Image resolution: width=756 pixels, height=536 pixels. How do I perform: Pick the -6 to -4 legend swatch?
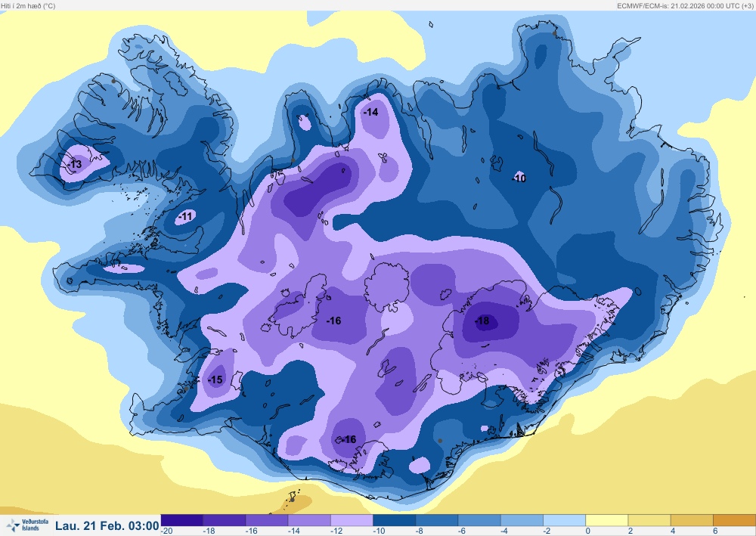pyautogui.click(x=479, y=520)
